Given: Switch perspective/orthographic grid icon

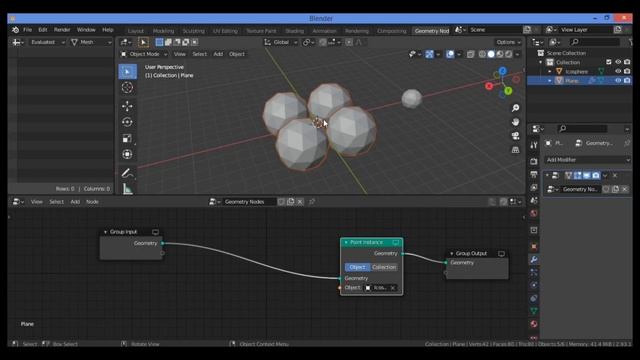Looking at the screenshot, I should click(x=516, y=150).
